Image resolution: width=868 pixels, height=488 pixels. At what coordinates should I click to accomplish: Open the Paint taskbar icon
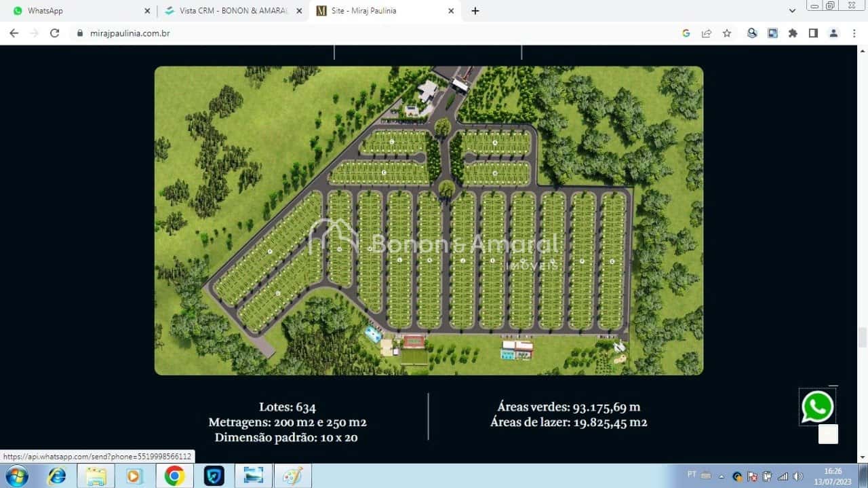click(x=292, y=476)
